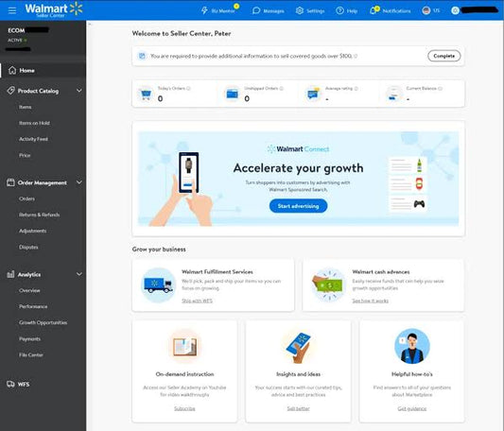Collapse the Order Management chevron
The width and height of the screenshot is (504, 431).
tap(79, 182)
